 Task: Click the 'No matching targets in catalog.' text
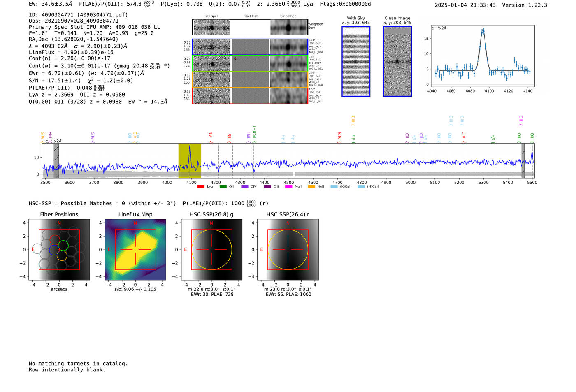78,364
